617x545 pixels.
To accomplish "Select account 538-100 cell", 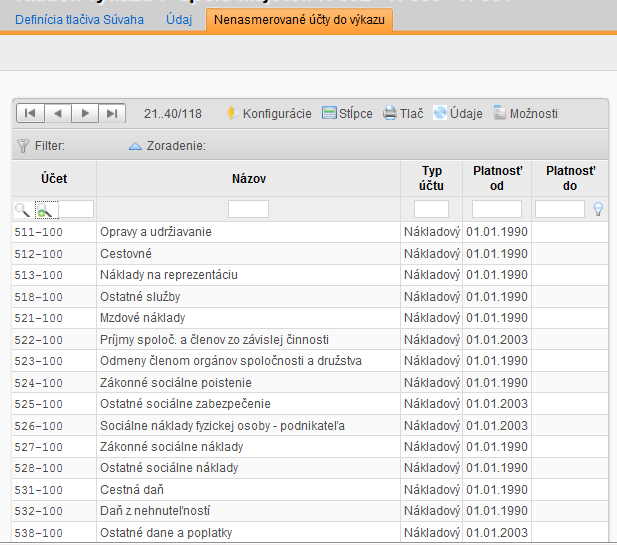I will [54, 533].
